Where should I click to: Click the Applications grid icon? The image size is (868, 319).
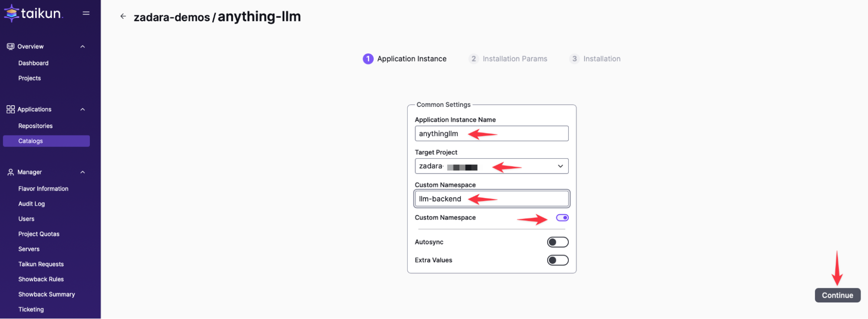[x=10, y=109]
